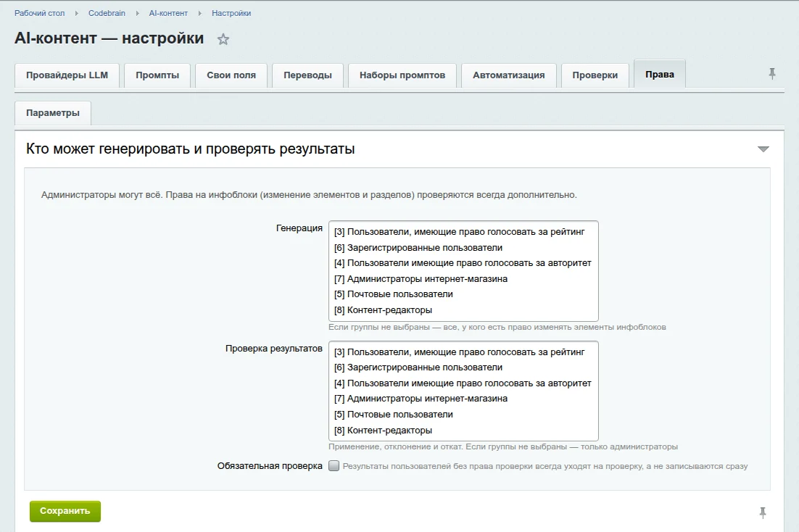The width and height of the screenshot is (799, 532).
Task: Click the green 'Сохранить' button
Action: pos(65,511)
